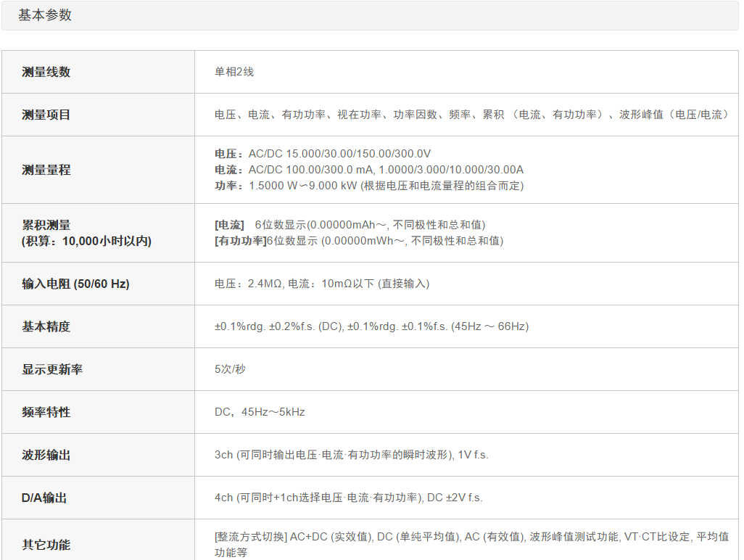The image size is (744, 560).
Task: Click the power range 1.5000 W～9.000 kW line
Action: click(x=369, y=186)
